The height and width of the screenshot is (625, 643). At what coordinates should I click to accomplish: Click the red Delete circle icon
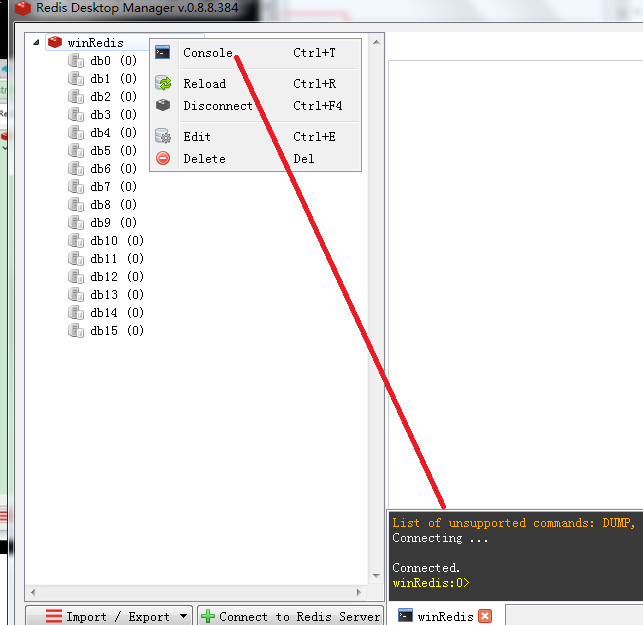(x=163, y=158)
